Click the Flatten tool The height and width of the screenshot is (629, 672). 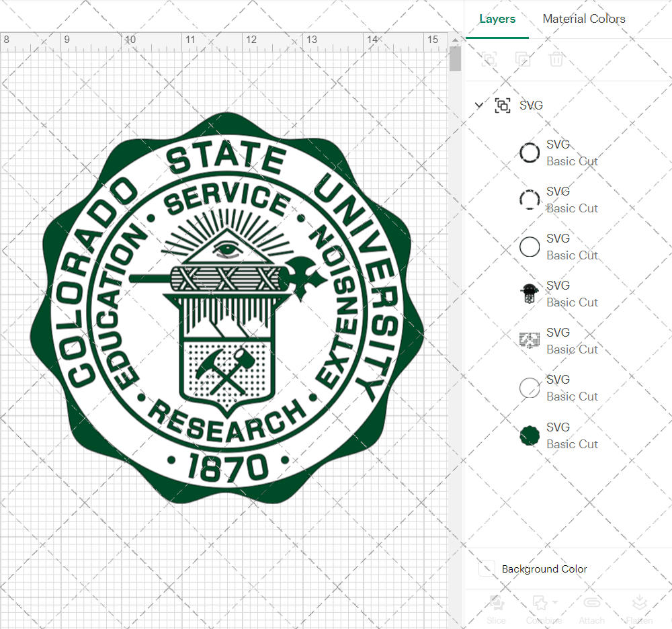pos(639,609)
